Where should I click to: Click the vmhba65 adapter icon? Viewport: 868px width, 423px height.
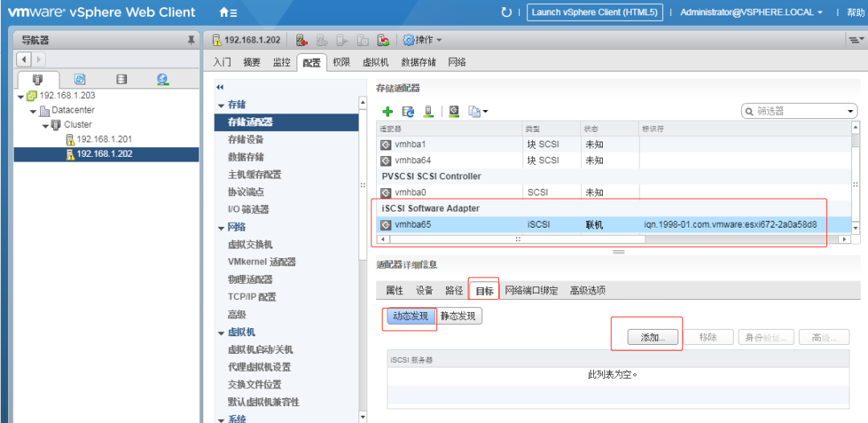tap(386, 225)
